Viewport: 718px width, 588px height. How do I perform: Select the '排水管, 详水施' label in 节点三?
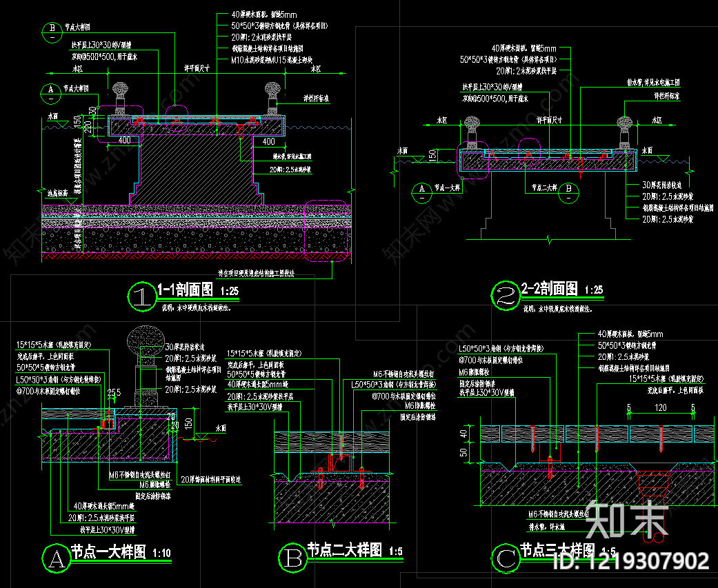[547, 527]
